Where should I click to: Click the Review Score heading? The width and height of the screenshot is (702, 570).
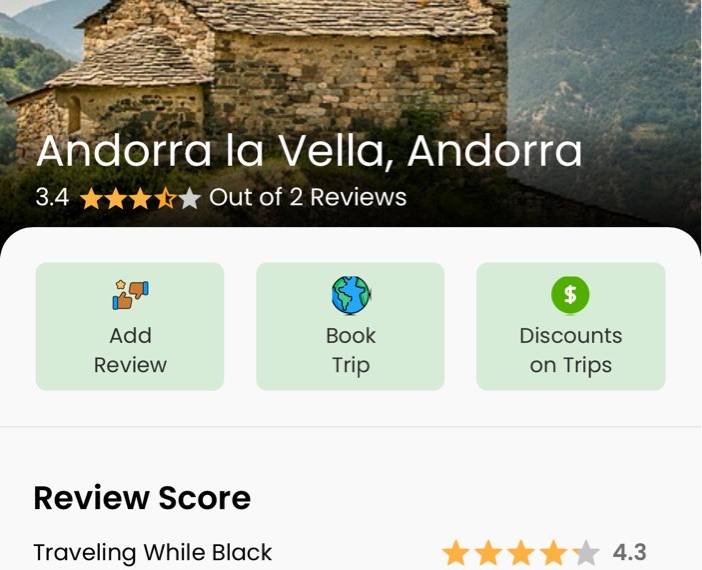coord(142,497)
